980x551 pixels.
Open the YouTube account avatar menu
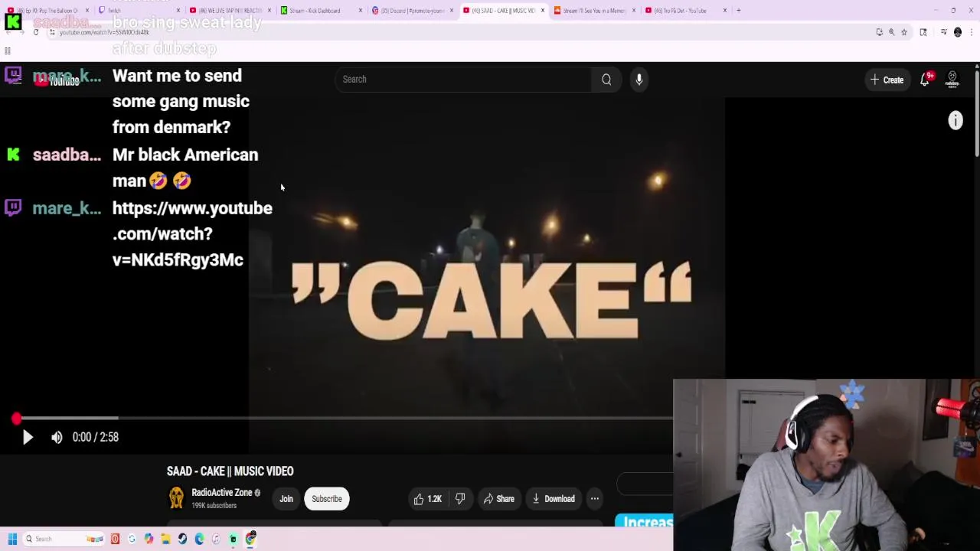tap(952, 80)
